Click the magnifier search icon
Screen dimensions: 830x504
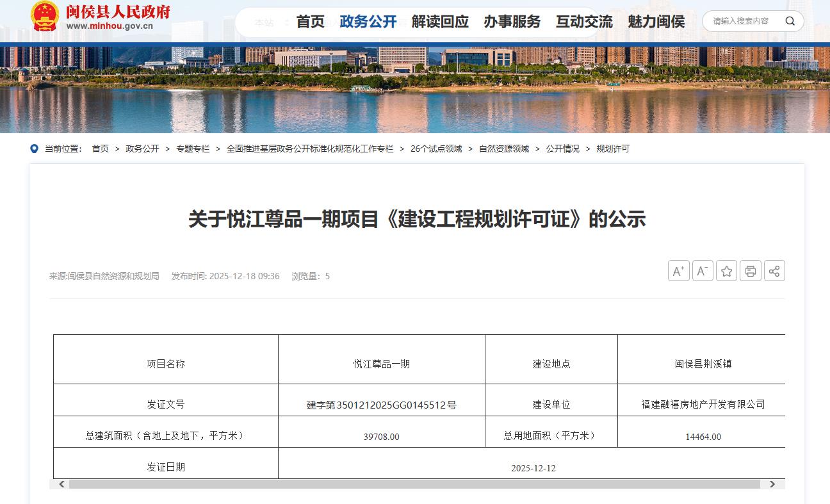pos(790,21)
